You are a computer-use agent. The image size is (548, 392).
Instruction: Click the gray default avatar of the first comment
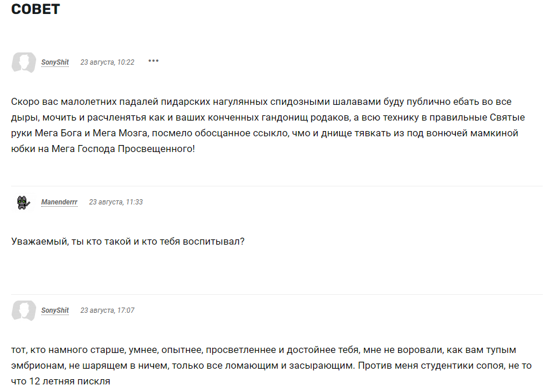tap(24, 62)
